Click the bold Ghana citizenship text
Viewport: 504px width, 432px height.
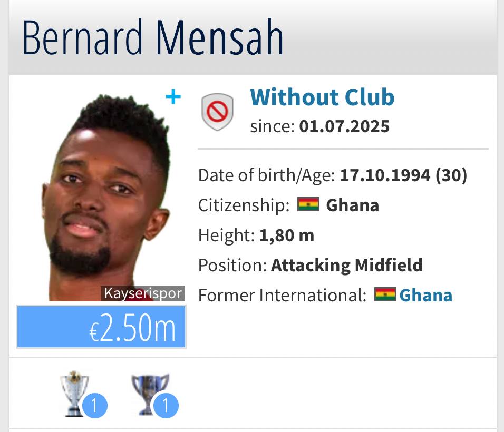click(353, 205)
